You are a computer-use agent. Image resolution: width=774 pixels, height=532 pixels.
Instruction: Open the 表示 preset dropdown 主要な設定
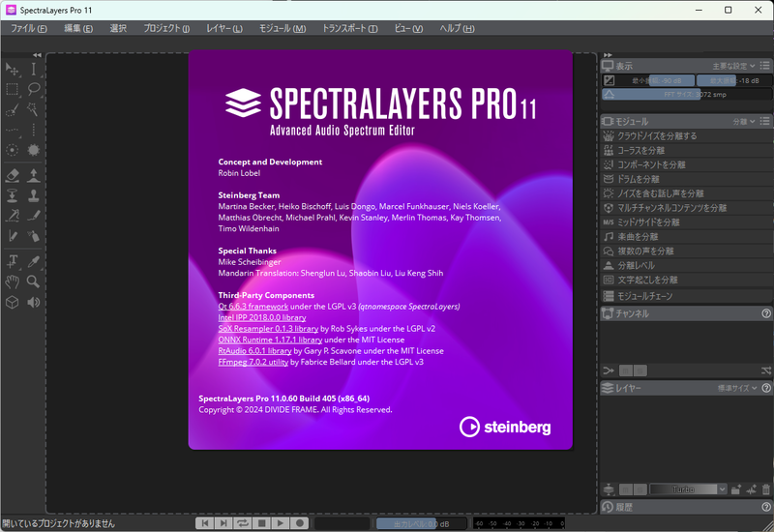point(733,66)
